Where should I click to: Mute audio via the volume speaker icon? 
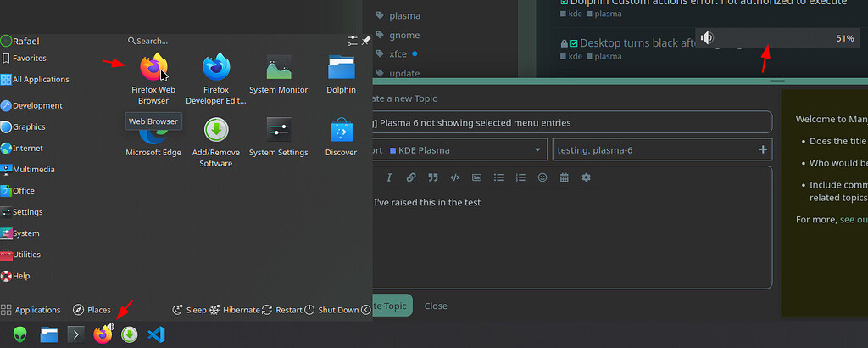pos(708,38)
